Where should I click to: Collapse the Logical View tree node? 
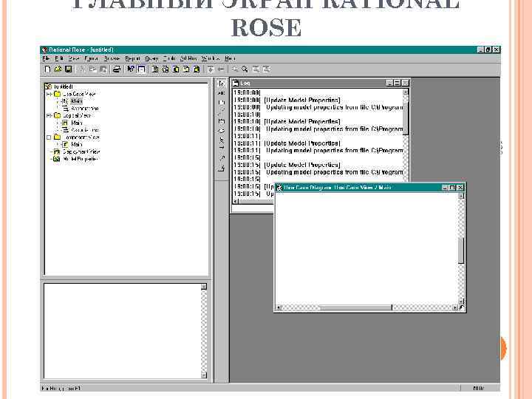[x=49, y=116]
